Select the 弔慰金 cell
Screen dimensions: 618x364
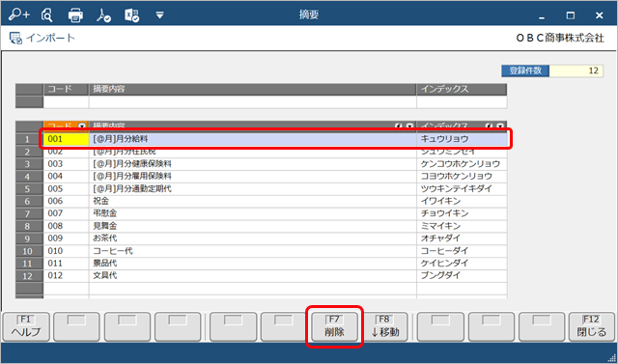click(x=253, y=213)
